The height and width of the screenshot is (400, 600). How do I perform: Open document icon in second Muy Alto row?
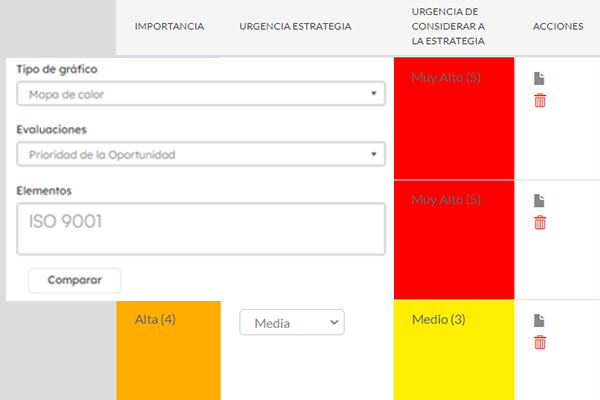539,201
